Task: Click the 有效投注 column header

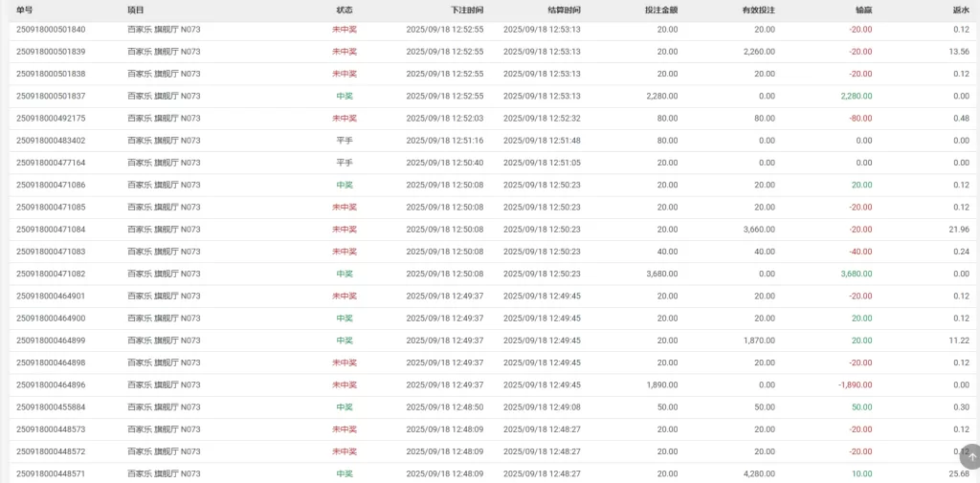Action: tap(758, 10)
